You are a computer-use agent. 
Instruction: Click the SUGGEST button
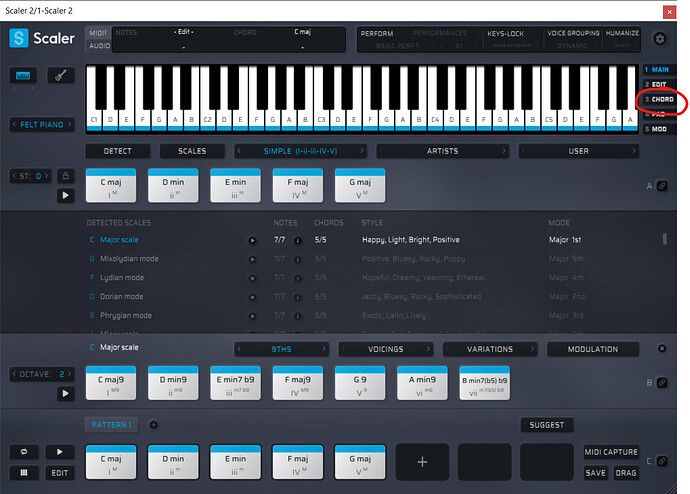[547, 425]
